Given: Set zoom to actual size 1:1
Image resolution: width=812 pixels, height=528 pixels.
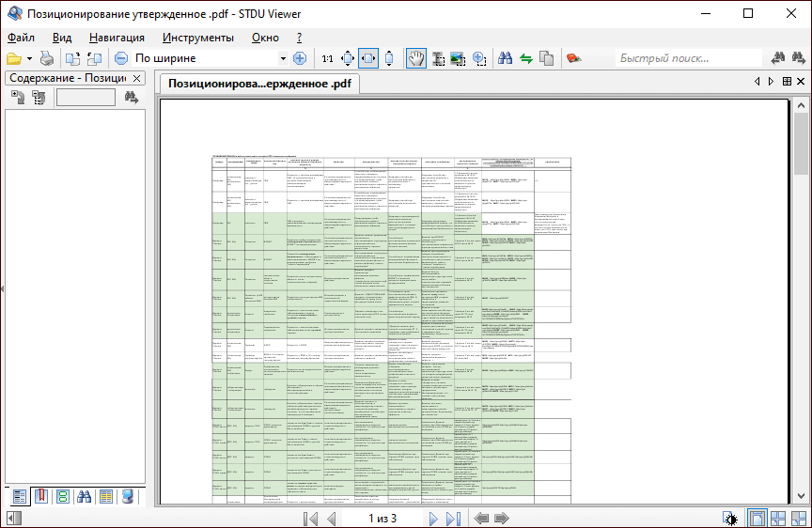Looking at the screenshot, I should tap(327, 58).
